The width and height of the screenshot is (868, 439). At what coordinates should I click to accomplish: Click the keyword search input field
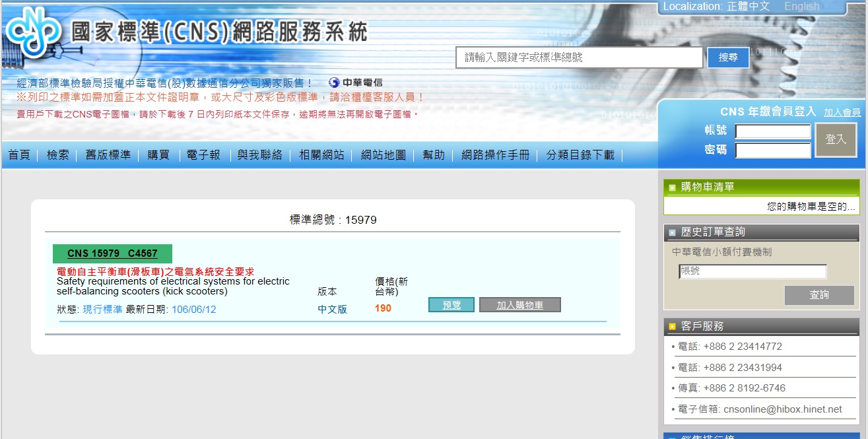[578, 57]
